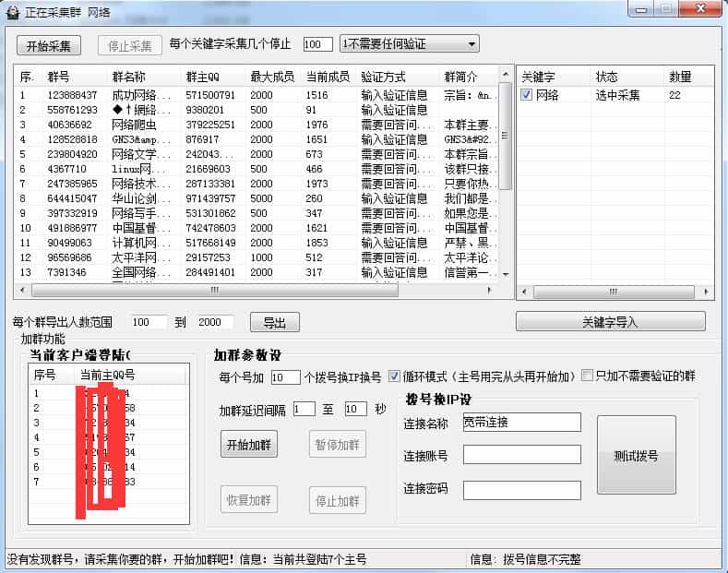Select group row 7391346
728x573 pixels.
(257, 272)
